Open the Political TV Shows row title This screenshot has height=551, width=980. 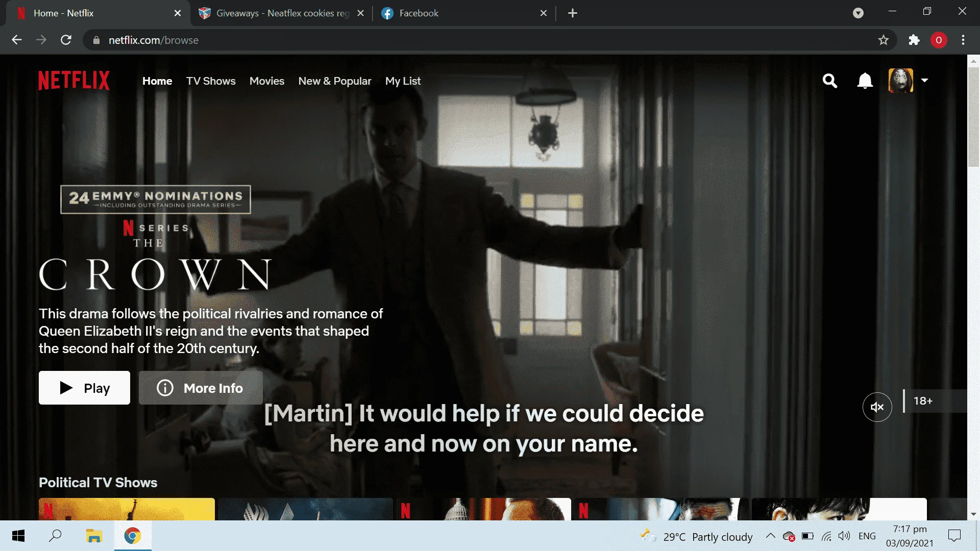98,483
